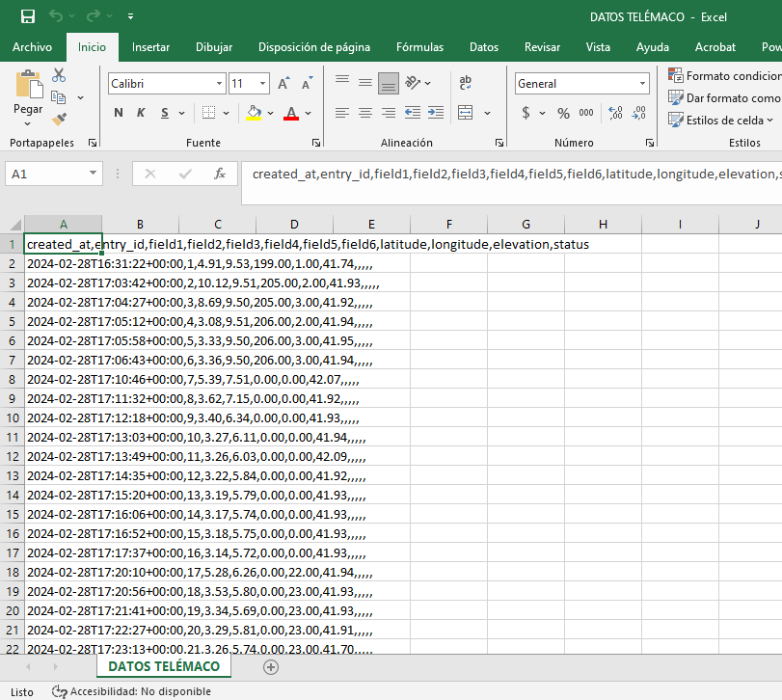Apply red font color A
Image resolution: width=782 pixels, height=700 pixels.
291,113
